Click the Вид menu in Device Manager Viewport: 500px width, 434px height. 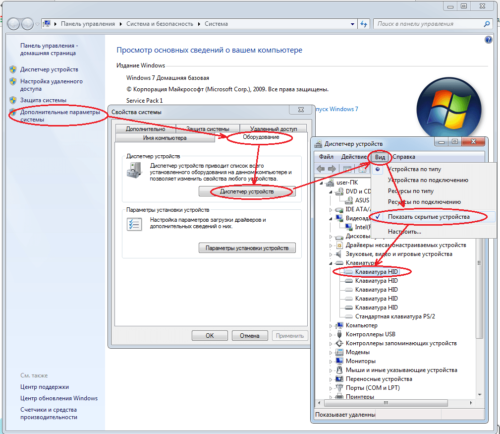pos(380,157)
